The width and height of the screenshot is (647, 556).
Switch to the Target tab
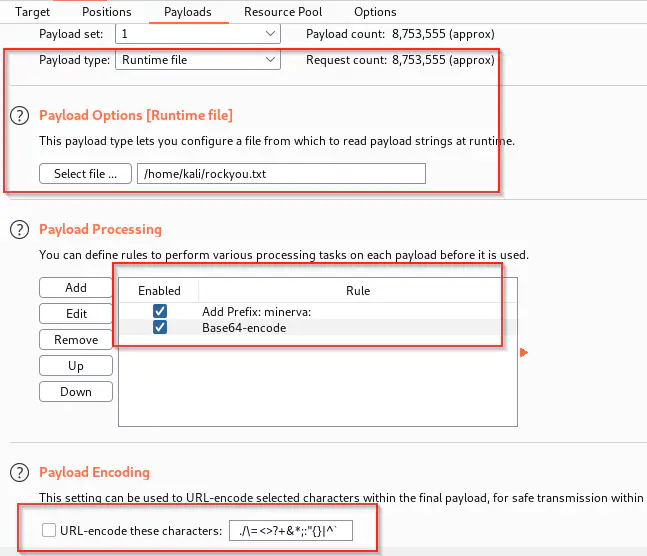33,12
